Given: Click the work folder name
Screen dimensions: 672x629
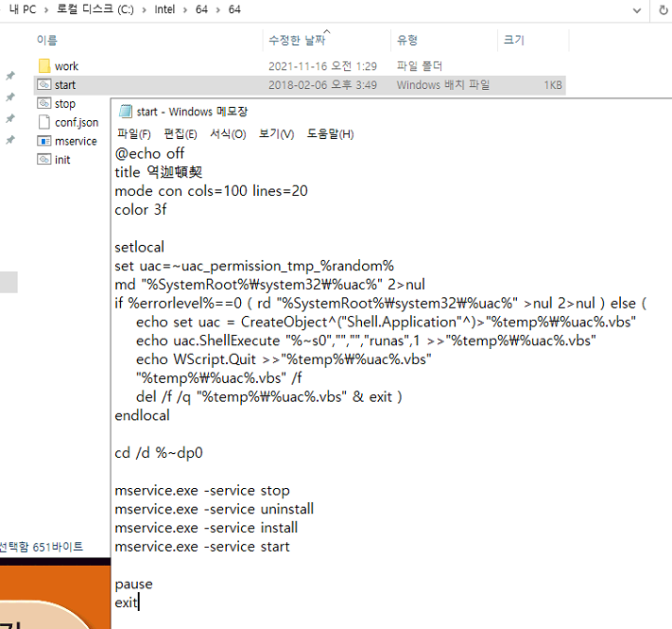Looking at the screenshot, I should (x=66, y=66).
